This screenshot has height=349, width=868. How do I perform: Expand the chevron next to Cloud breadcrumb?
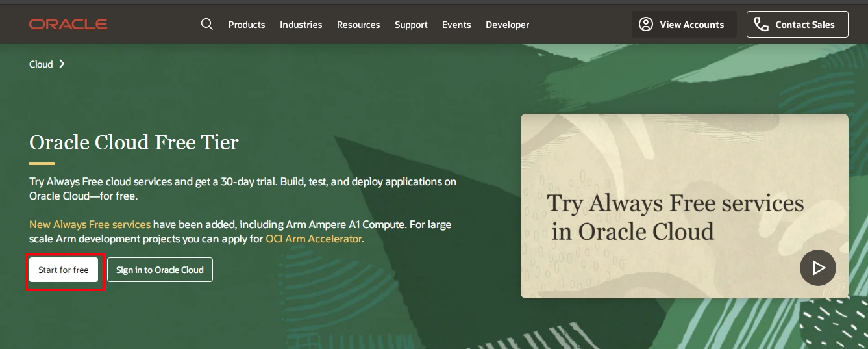pyautogui.click(x=62, y=64)
